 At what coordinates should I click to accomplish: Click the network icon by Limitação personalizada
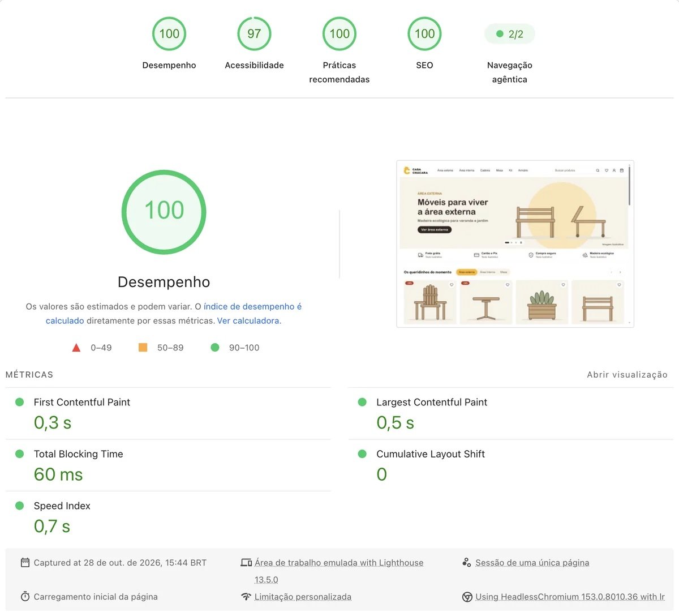246,597
